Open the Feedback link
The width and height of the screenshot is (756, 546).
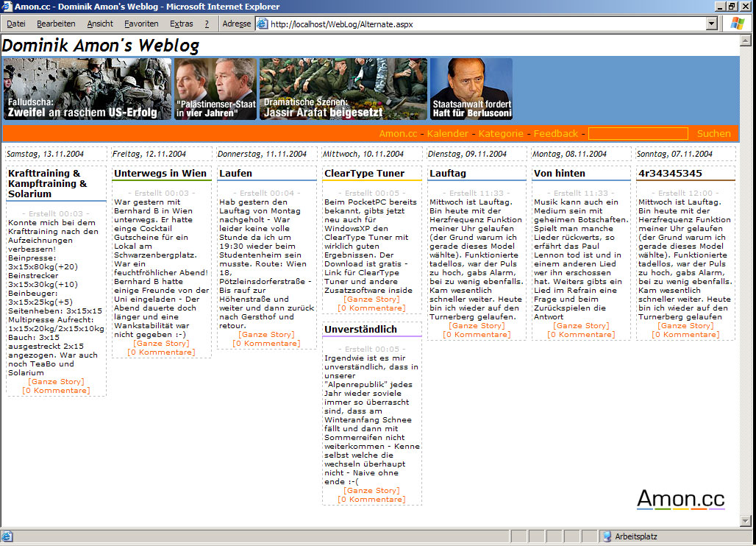click(x=555, y=134)
